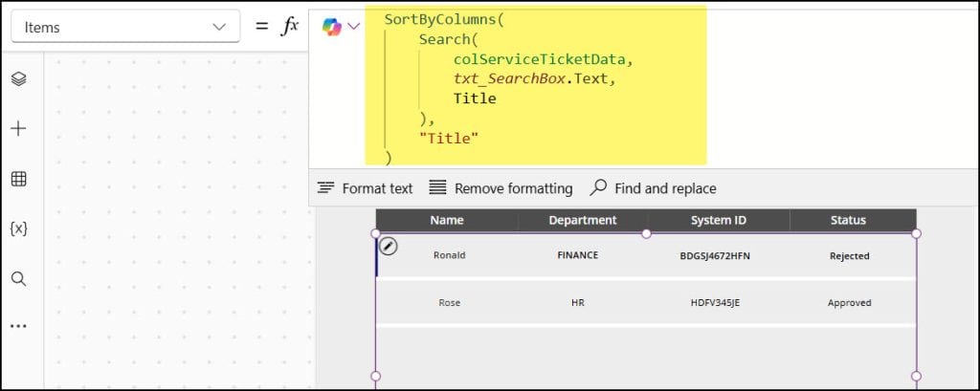Open the Data table icon
980x391 pixels.
pos(19,180)
